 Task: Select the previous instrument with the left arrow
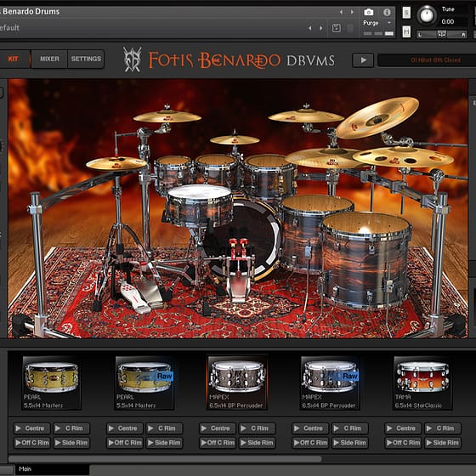[x=341, y=12]
